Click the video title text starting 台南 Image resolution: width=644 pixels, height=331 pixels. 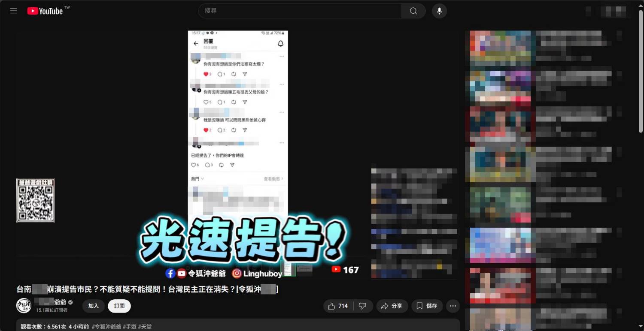(x=147, y=289)
